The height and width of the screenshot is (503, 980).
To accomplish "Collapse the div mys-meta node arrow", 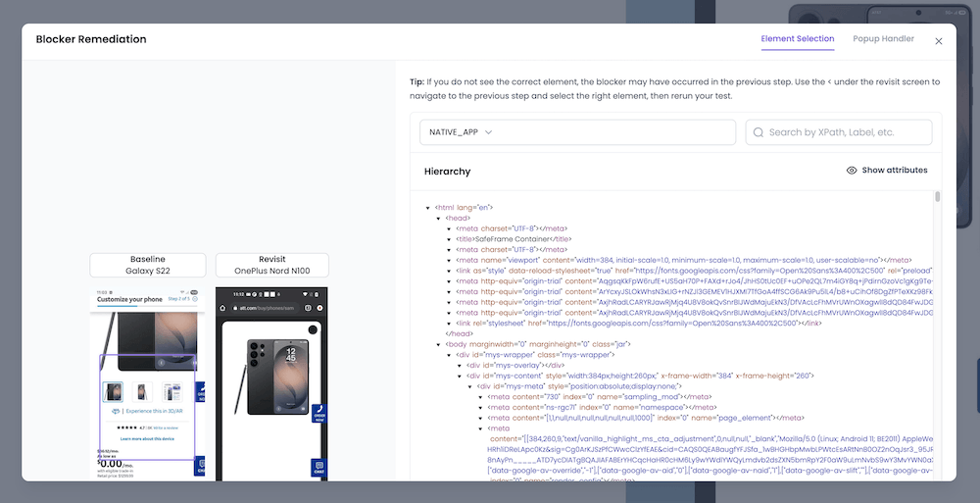I will pyautogui.click(x=470, y=386).
